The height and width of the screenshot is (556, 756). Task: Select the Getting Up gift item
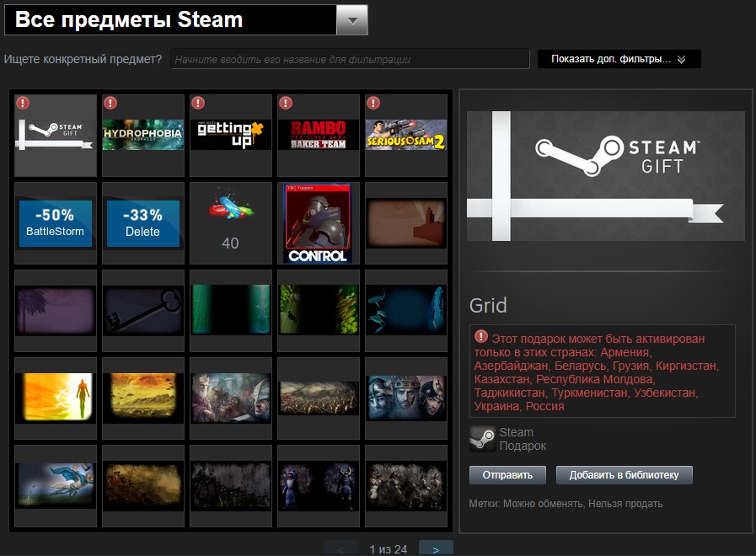231,136
